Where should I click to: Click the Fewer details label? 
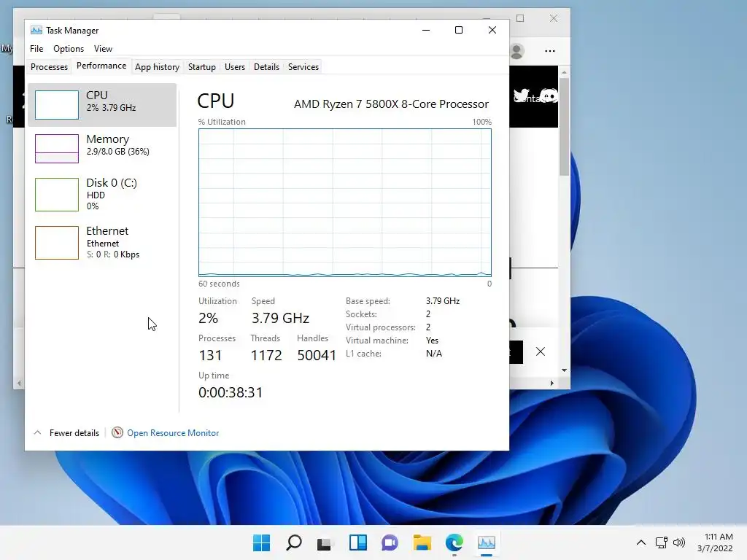click(74, 433)
